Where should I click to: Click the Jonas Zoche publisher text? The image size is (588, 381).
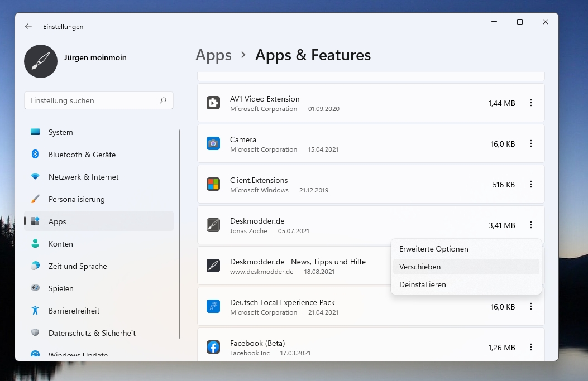(x=248, y=231)
